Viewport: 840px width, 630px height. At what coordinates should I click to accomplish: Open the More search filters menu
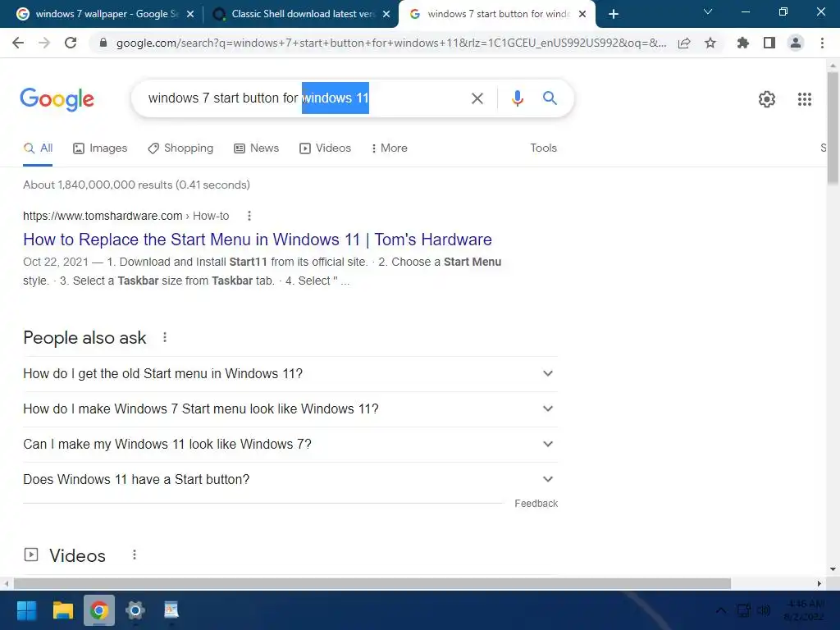coord(390,148)
